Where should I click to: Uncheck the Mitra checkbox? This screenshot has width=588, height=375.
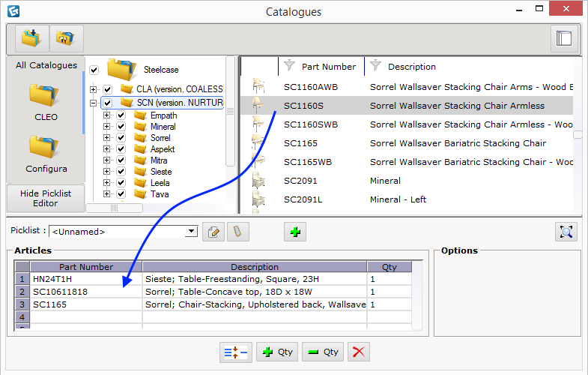121,160
